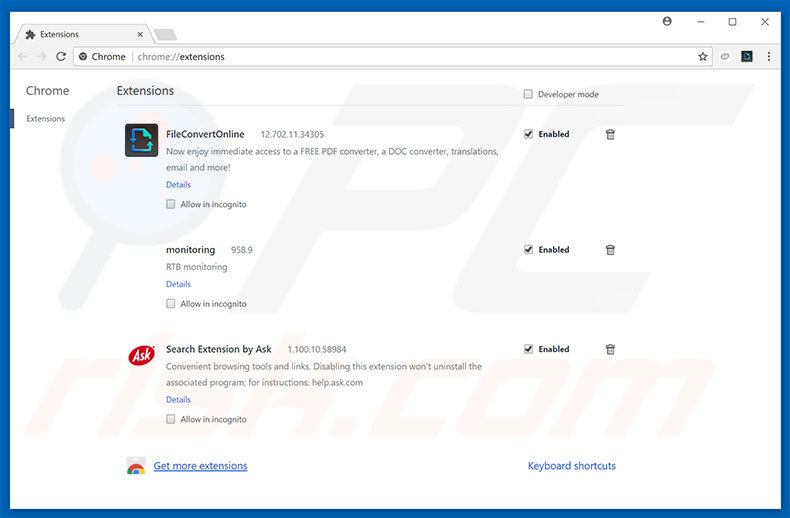Select the Extensions browser tab
This screenshot has height=518, width=790.
pyautogui.click(x=83, y=34)
